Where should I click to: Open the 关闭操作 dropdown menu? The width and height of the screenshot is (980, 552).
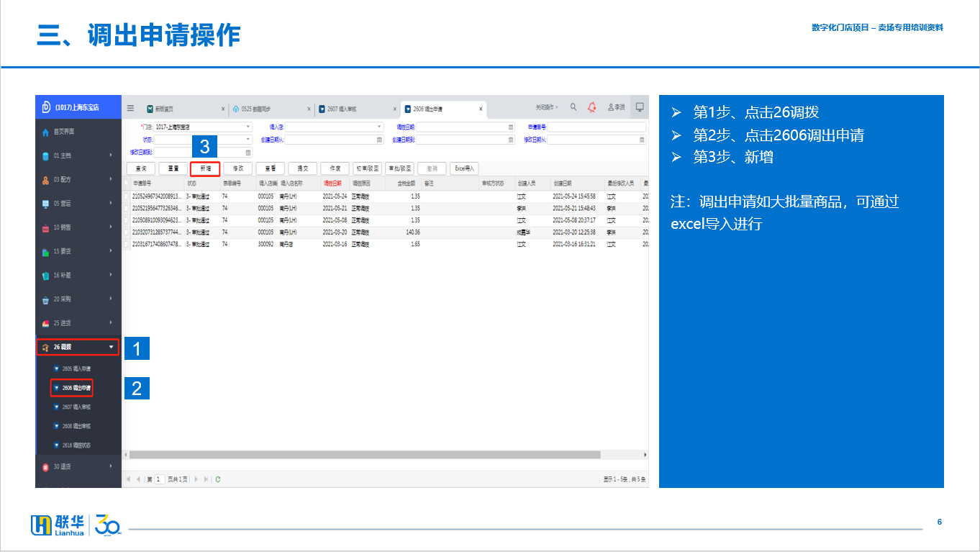click(x=547, y=107)
